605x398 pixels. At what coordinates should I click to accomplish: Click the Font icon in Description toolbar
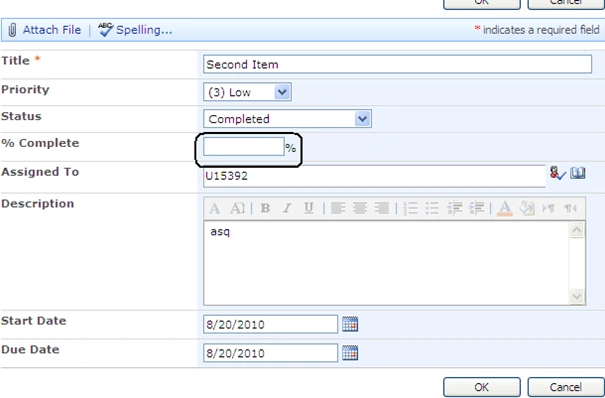[x=215, y=209]
